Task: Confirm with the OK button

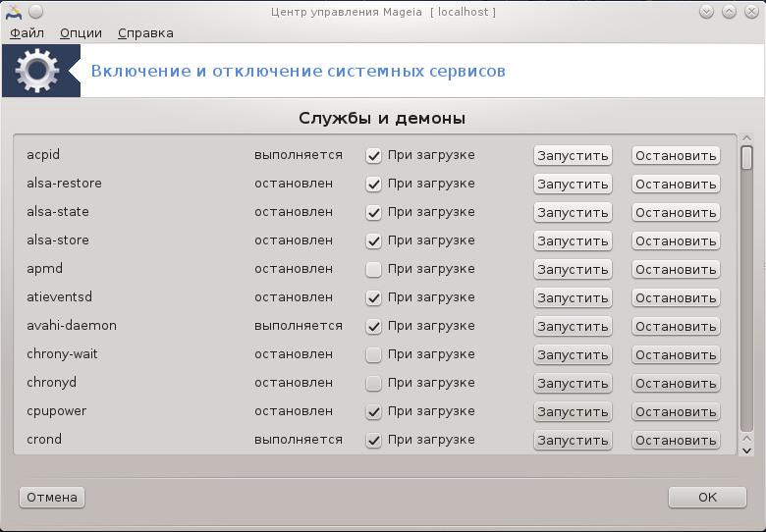Action: click(707, 498)
